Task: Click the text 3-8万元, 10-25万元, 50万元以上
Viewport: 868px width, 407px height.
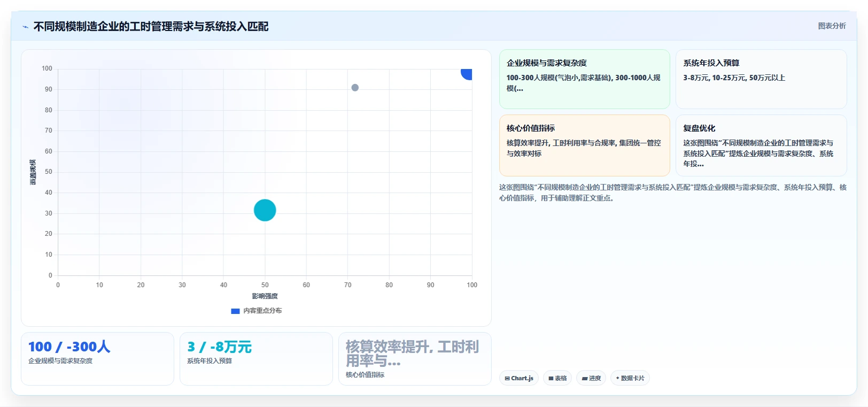Action: coord(734,78)
